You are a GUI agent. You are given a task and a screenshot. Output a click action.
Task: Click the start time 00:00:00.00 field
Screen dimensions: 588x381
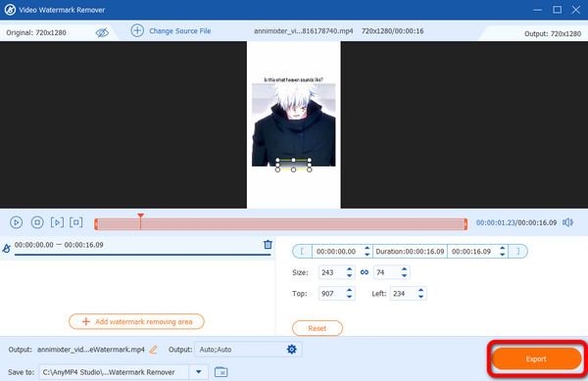336,252
